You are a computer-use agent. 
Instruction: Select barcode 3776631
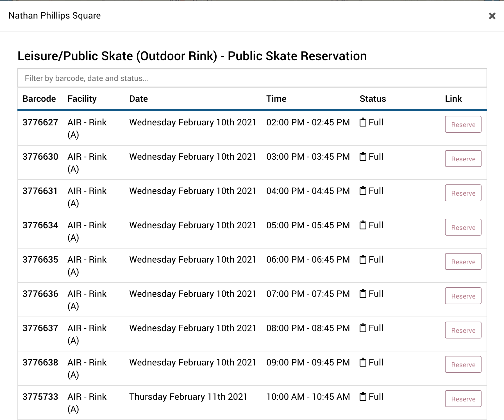point(40,191)
